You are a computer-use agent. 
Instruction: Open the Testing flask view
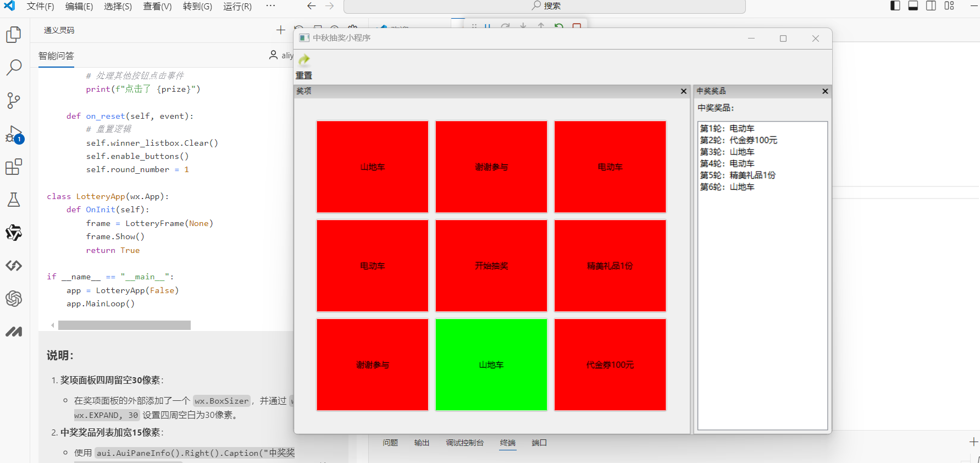14,200
